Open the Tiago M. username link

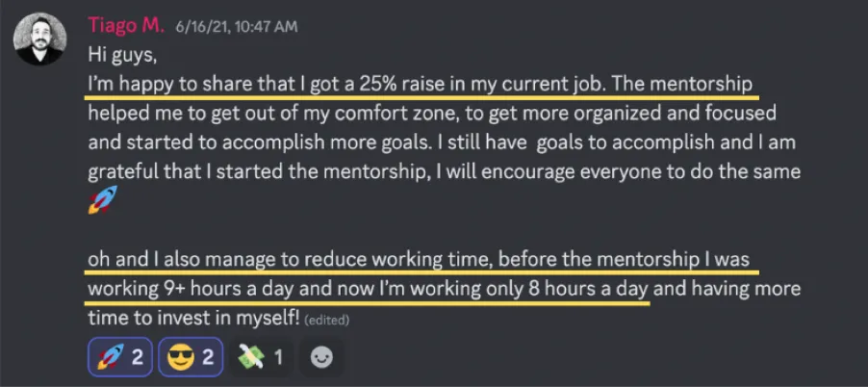[x=126, y=25]
